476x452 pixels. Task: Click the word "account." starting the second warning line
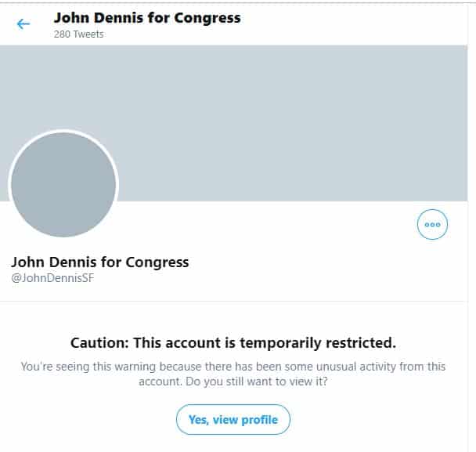(160, 381)
